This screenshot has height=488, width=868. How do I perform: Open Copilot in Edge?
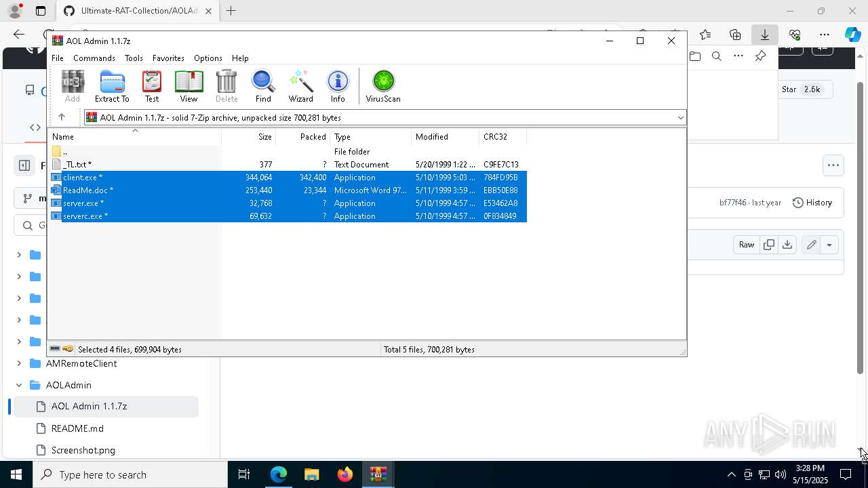(852, 35)
